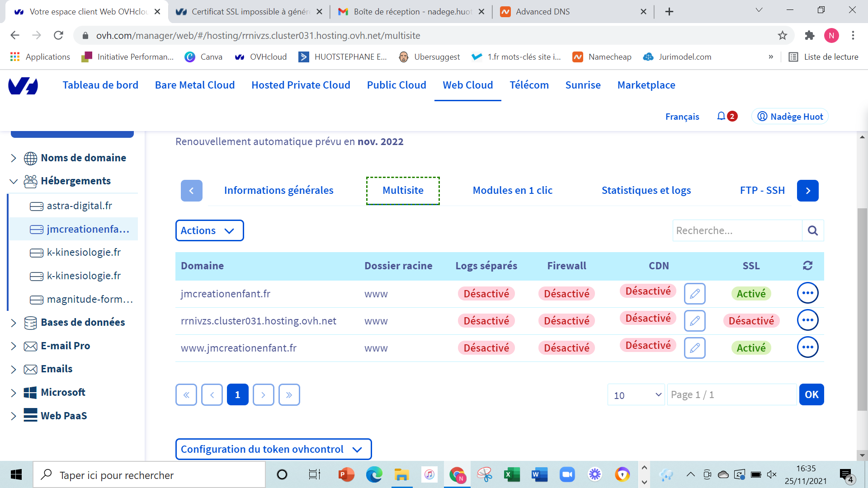Expand Noms de domaine tree section
This screenshot has height=488, width=868.
14,158
